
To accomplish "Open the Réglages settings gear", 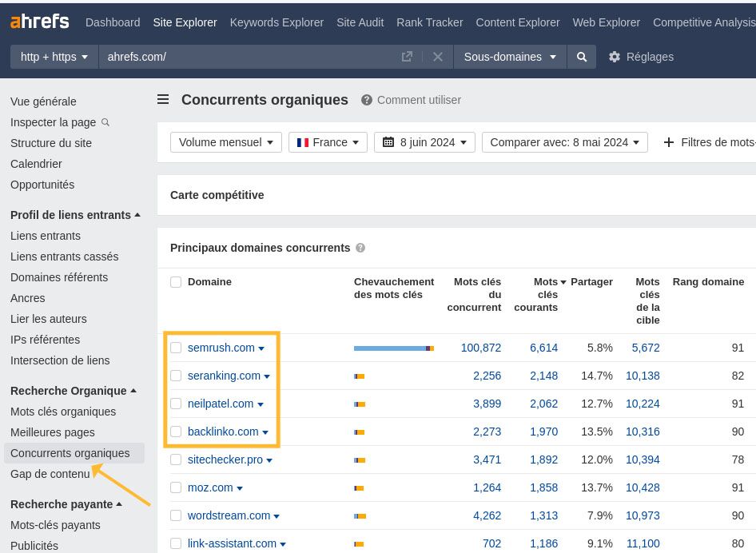I will (x=614, y=57).
